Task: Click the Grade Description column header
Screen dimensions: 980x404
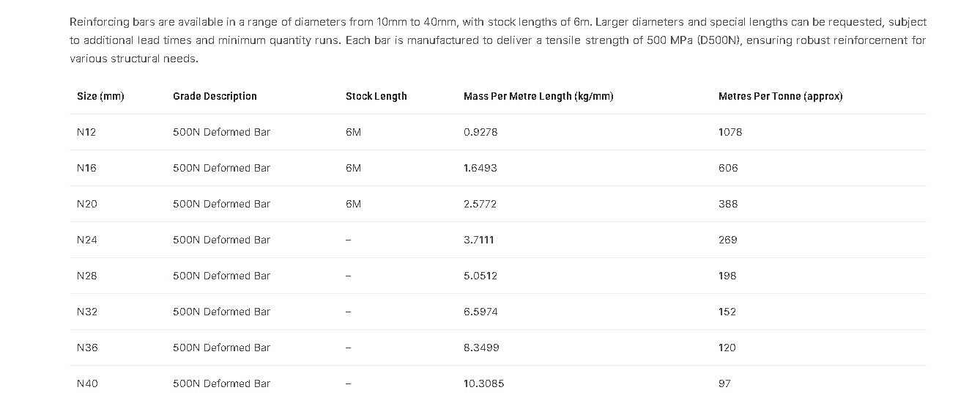Action: [x=215, y=96]
